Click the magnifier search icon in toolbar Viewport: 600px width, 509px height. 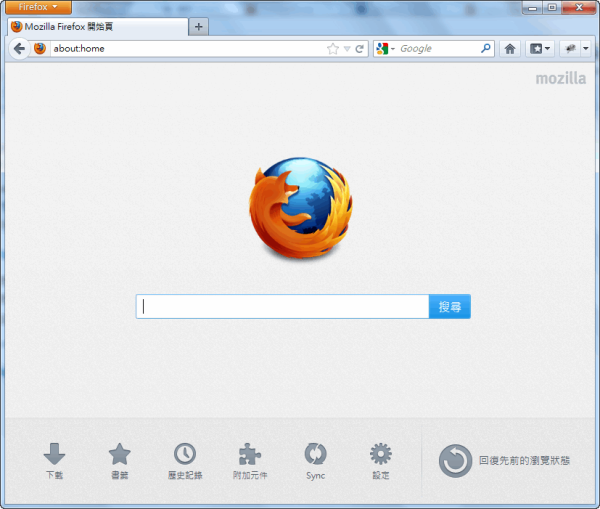[486, 49]
